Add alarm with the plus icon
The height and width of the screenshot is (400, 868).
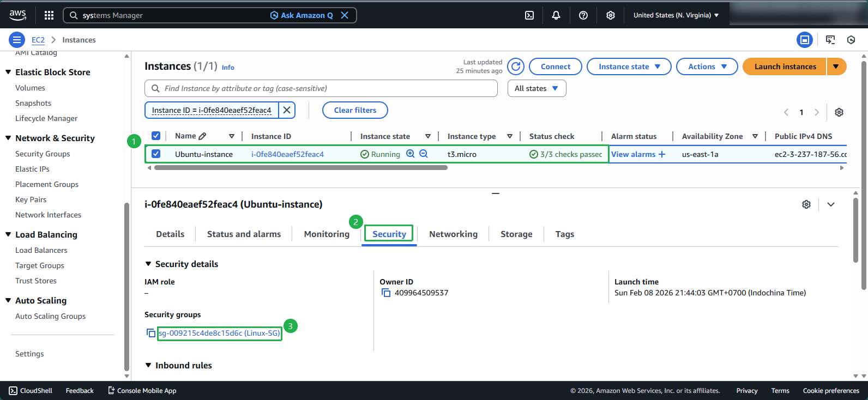[x=662, y=154]
